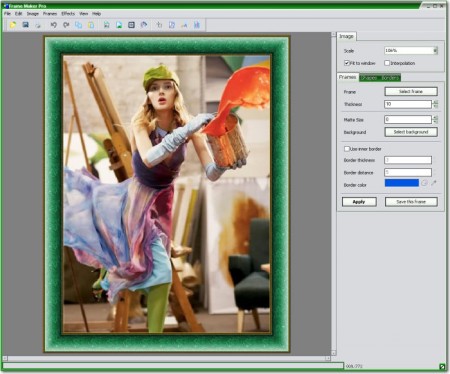Switch to the Borders tab
450x374 pixels.
point(390,78)
